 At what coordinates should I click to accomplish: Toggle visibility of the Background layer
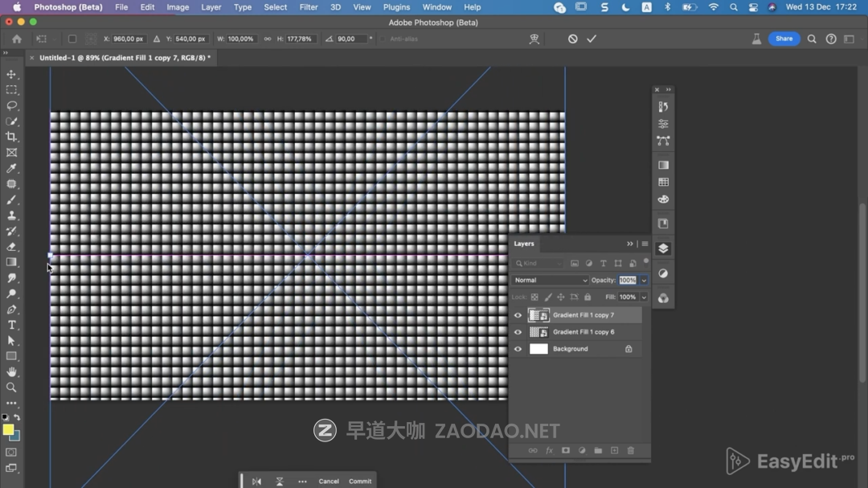[518, 349]
